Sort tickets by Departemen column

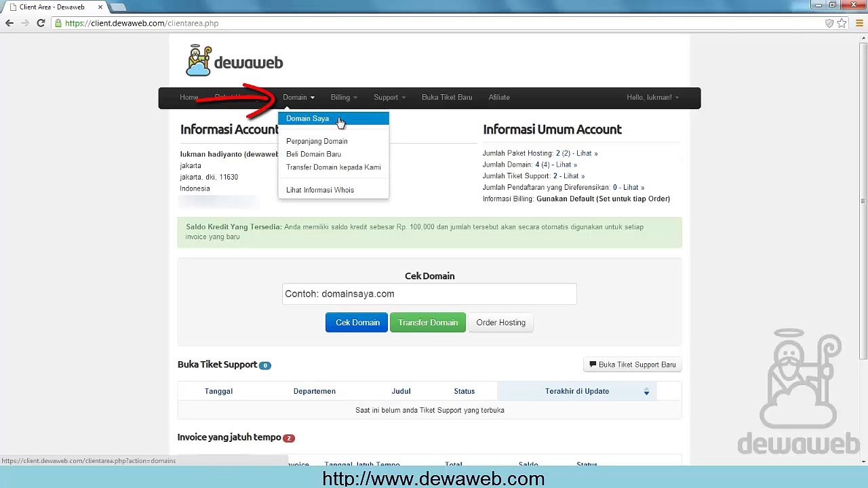pyautogui.click(x=315, y=391)
